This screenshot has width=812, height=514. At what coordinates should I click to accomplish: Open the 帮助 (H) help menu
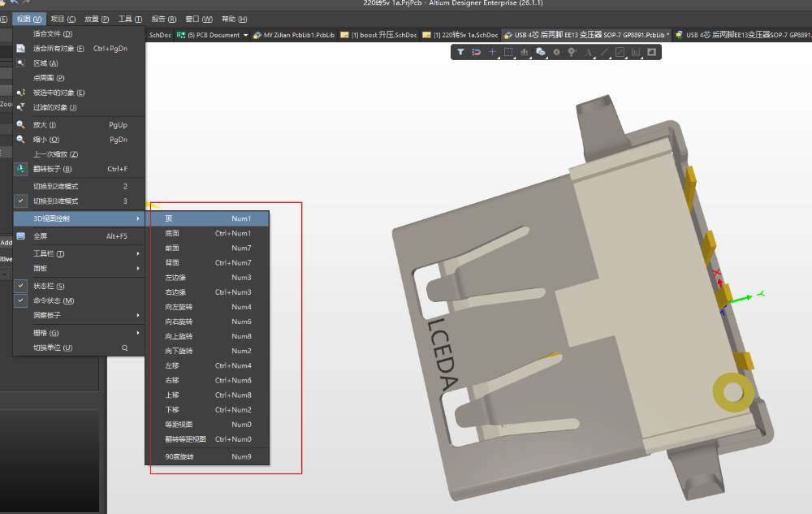[234, 19]
